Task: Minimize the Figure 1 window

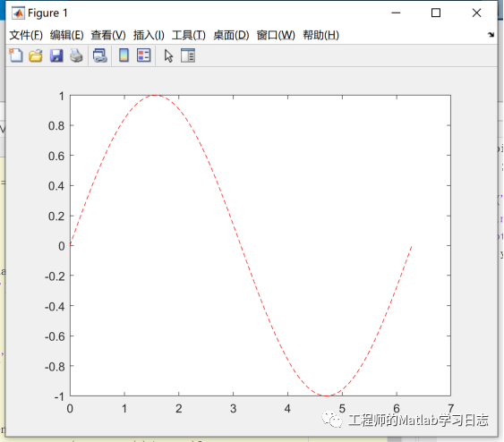Action: coord(396,13)
